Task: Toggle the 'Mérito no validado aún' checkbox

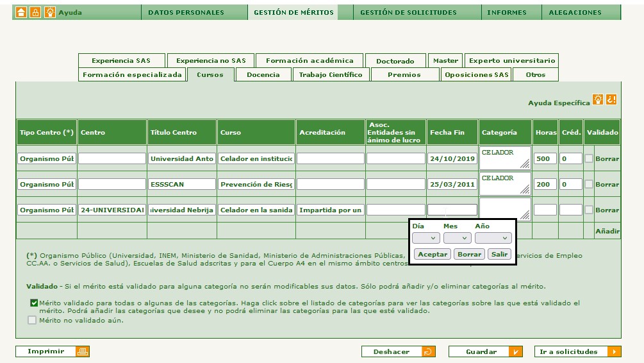Action: coord(31,320)
